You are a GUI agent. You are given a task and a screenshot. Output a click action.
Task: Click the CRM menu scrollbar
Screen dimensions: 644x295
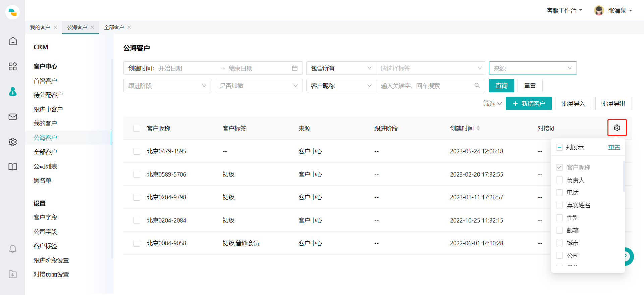(x=112, y=158)
